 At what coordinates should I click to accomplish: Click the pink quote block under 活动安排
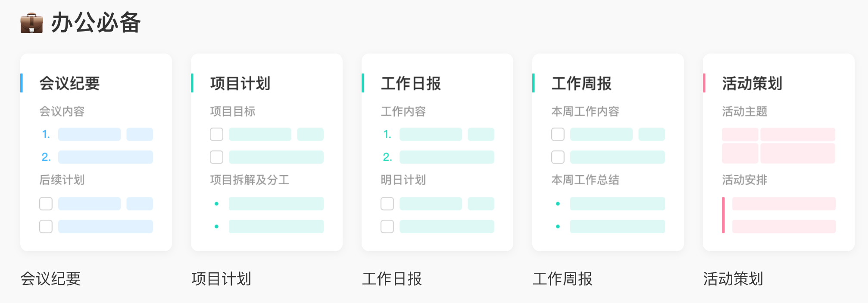[x=779, y=215]
